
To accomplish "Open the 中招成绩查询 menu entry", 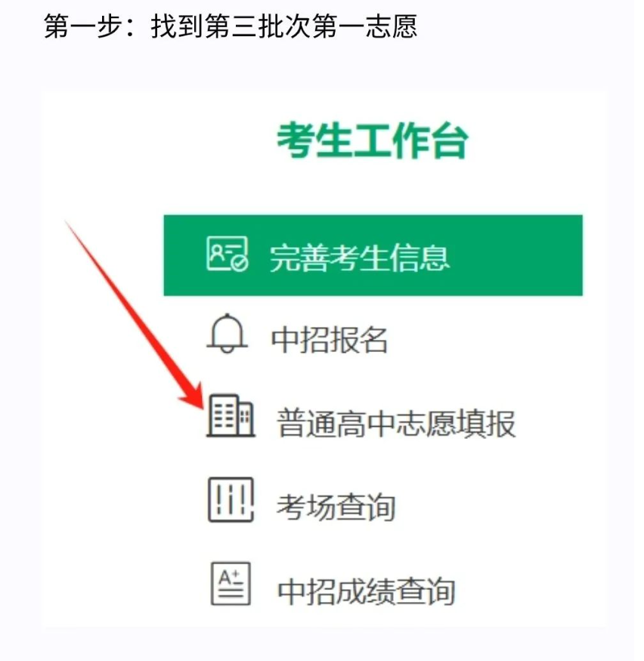I will coord(366,591).
